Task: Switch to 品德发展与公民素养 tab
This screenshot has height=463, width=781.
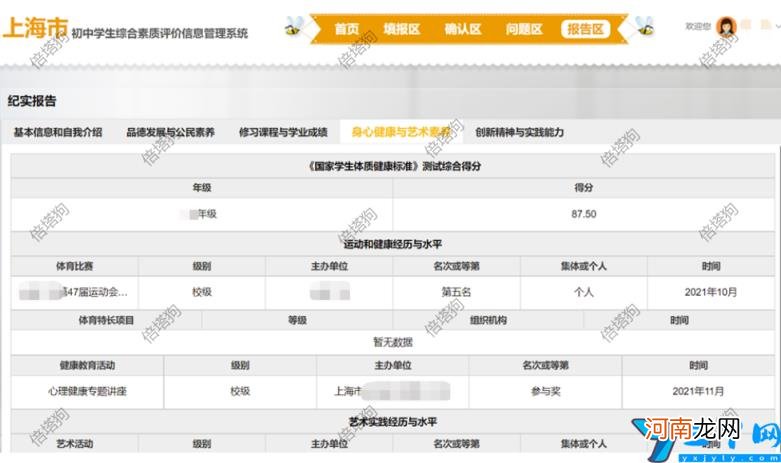Action: (170, 132)
